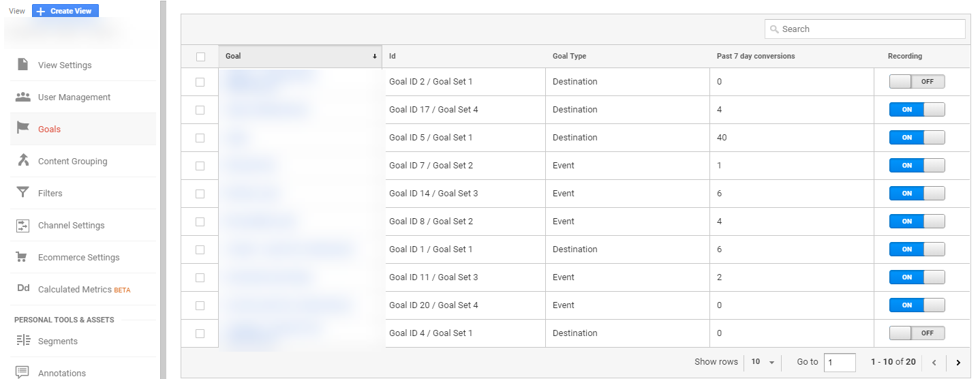Screen dimensions: 980x379
Task: Click the Ecommerce Settings cart icon
Action: point(23,257)
